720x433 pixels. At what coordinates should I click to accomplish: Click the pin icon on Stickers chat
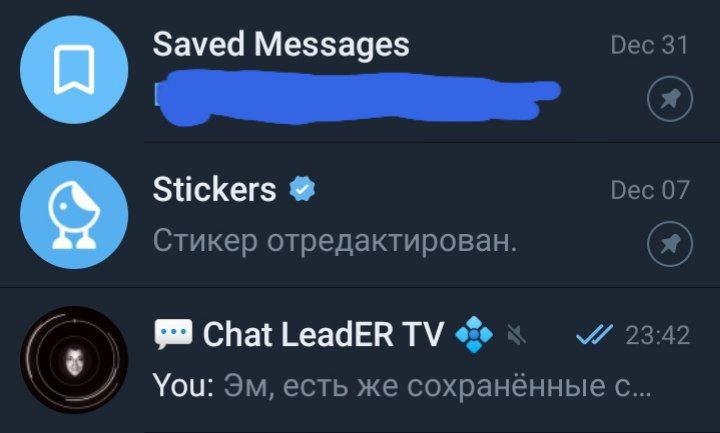point(669,244)
